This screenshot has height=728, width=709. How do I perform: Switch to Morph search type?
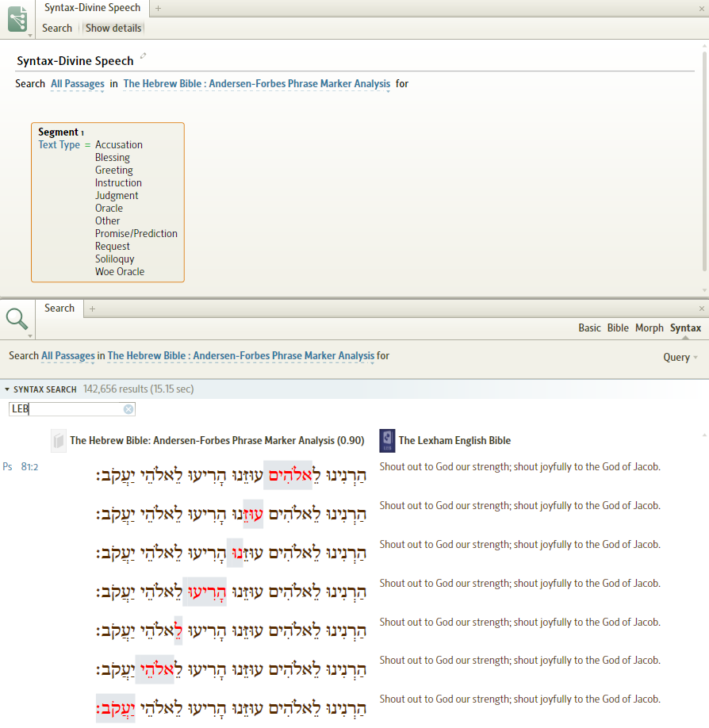click(x=649, y=328)
